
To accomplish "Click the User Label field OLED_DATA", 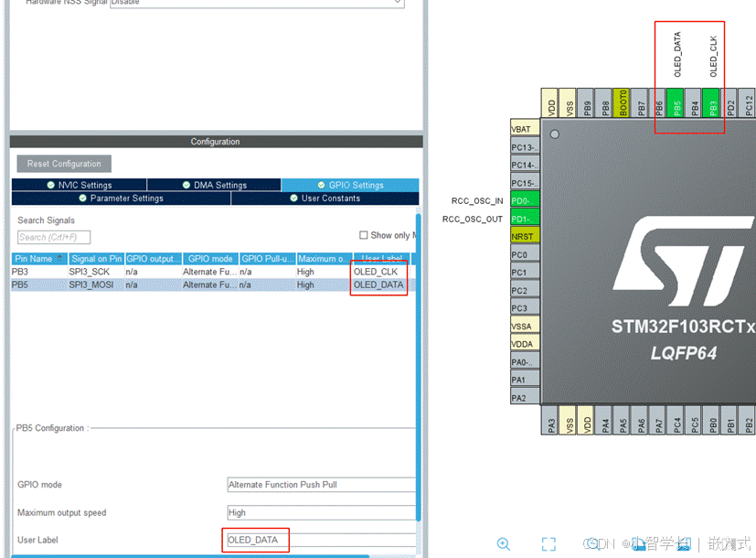I will 320,540.
